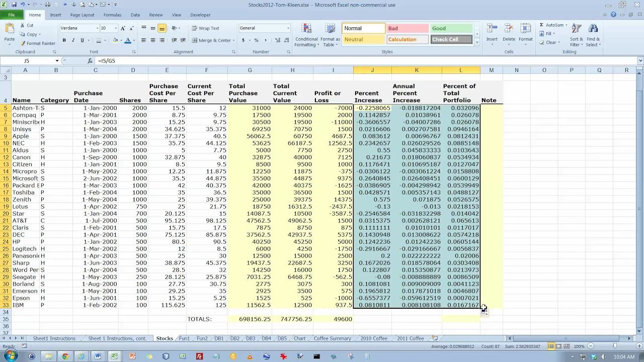Toggle Wrap Text for selected cells
Viewport: 644px width, 362px height.
(205, 28)
